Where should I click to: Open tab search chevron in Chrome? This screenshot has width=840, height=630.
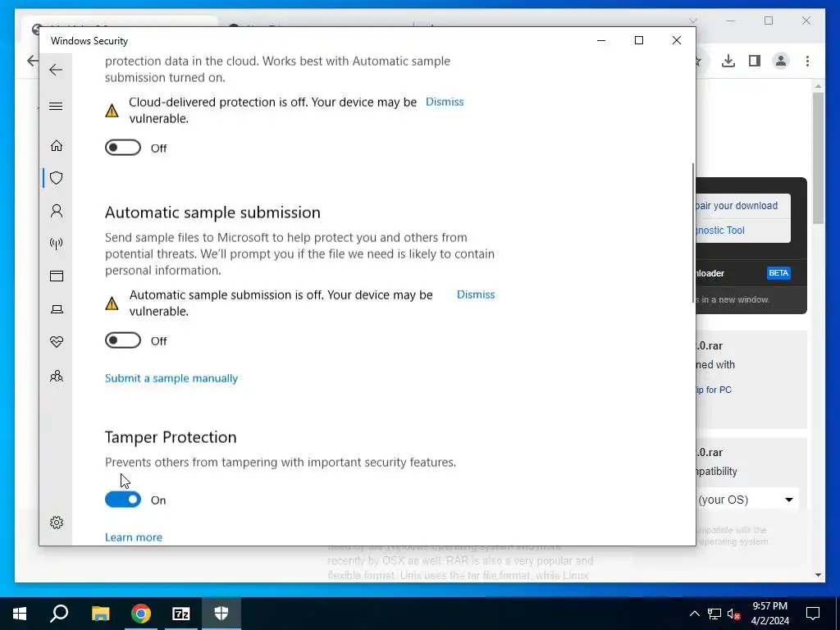point(693,21)
